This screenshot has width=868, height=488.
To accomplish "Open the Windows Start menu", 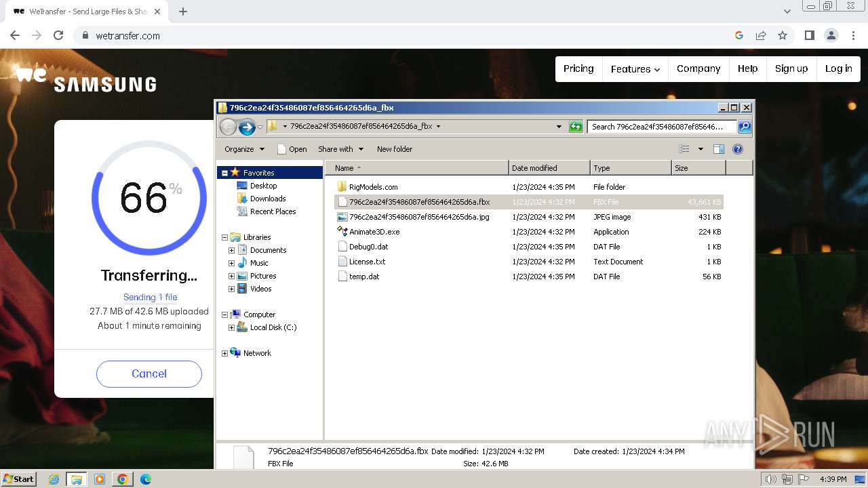I will pyautogui.click(x=19, y=479).
